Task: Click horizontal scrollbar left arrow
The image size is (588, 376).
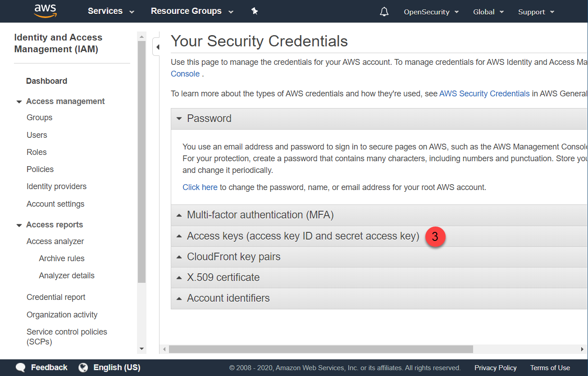Action: pyautogui.click(x=164, y=349)
